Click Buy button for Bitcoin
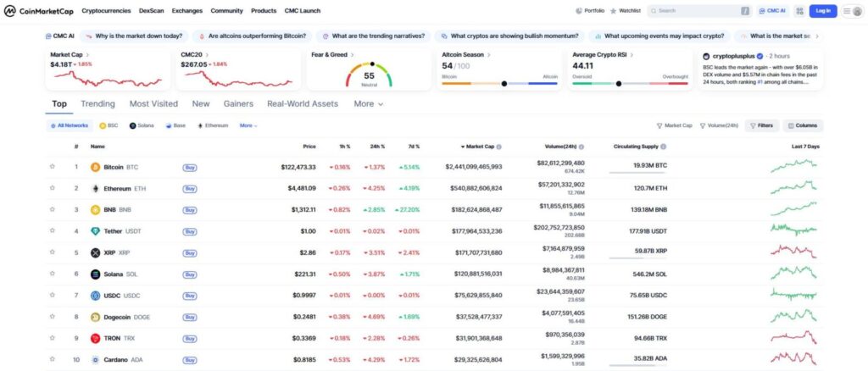The image size is (868, 371). (x=189, y=167)
